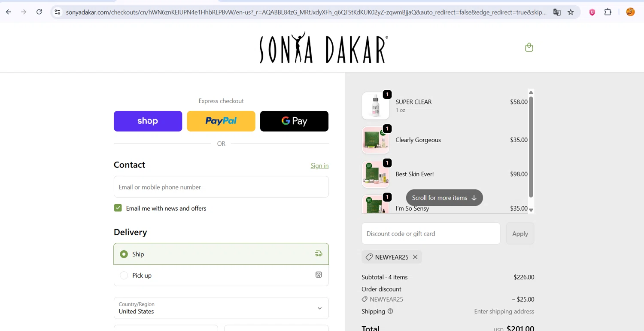
Task: Reload the checkout page
Action: pyautogui.click(x=39, y=12)
